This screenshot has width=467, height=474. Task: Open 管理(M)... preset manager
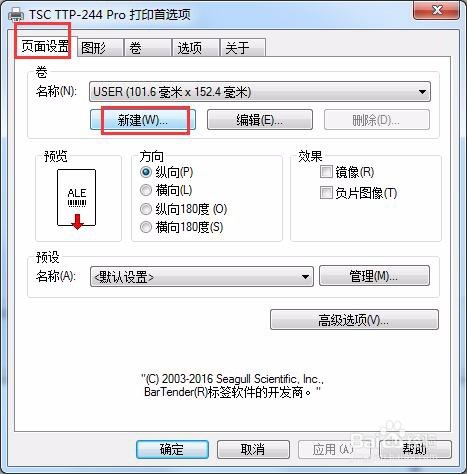click(x=374, y=276)
